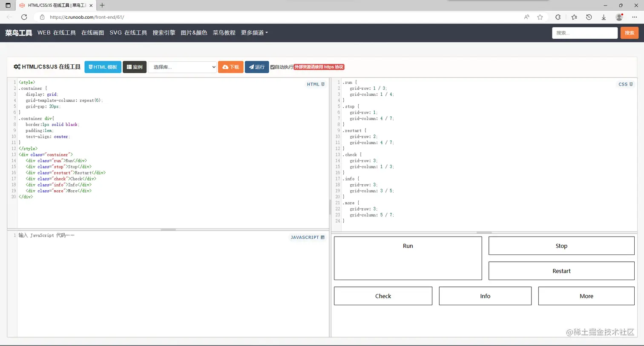Open the browser extensions puzzle icon
Image resolution: width=644 pixels, height=346 pixels.
(x=558, y=17)
